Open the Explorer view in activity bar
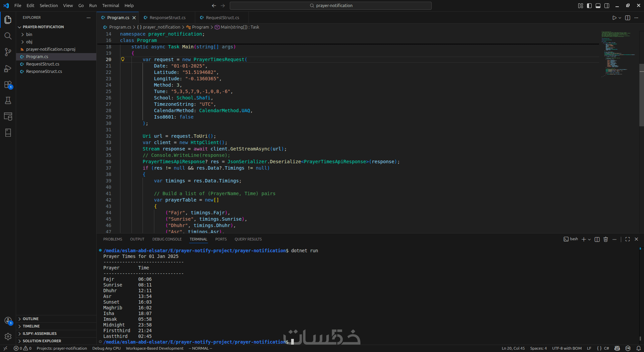Screen dimensions: 644x352 (x=8, y=20)
